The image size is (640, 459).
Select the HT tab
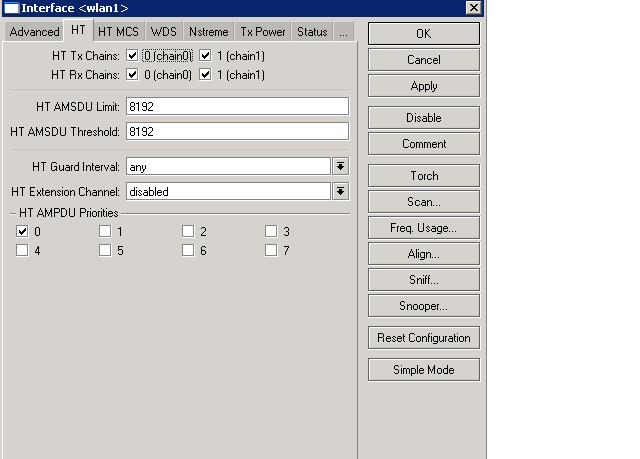point(78,30)
